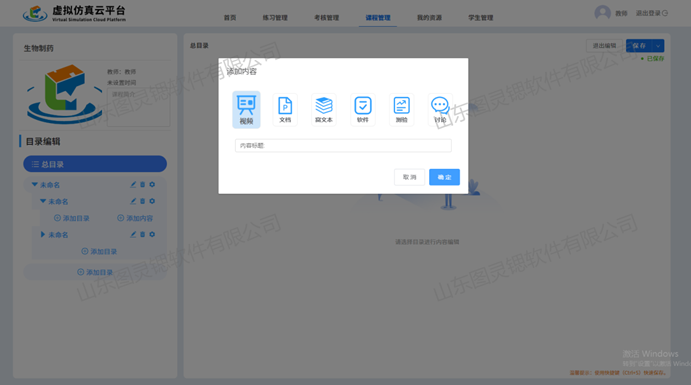Select the 文档 document content type icon
This screenshot has width=691, height=385.
[285, 110]
